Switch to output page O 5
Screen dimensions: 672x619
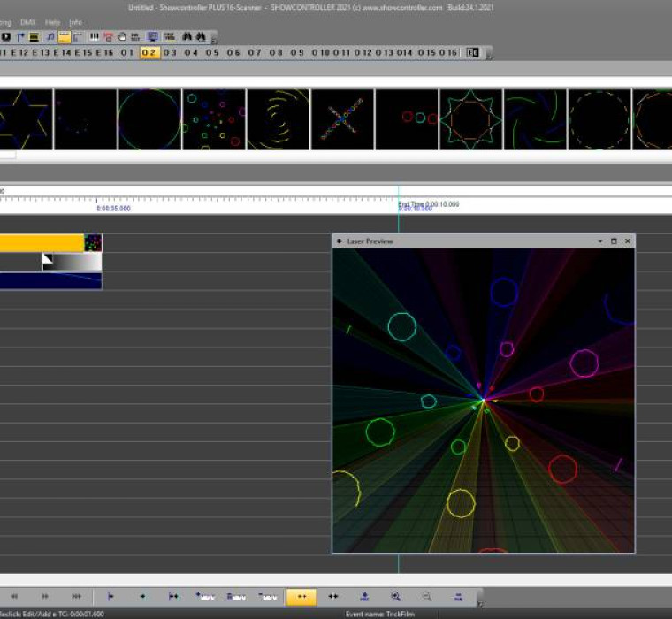point(212,53)
